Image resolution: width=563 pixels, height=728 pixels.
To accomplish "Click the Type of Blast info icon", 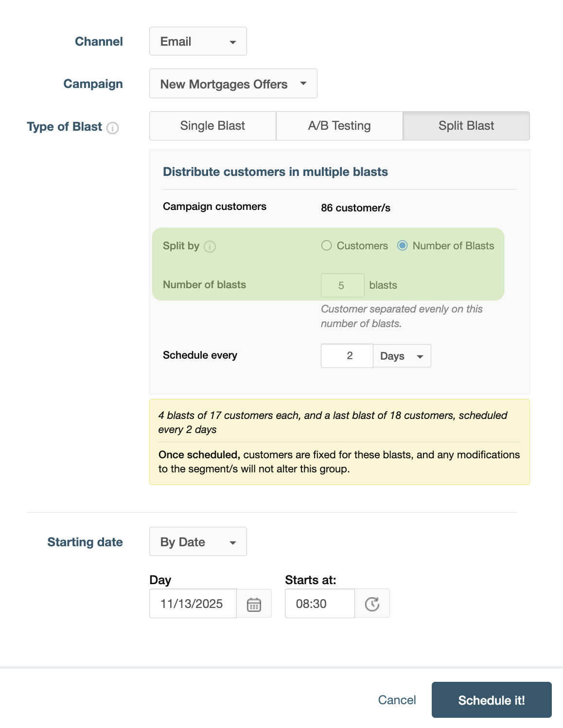I will pyautogui.click(x=113, y=128).
